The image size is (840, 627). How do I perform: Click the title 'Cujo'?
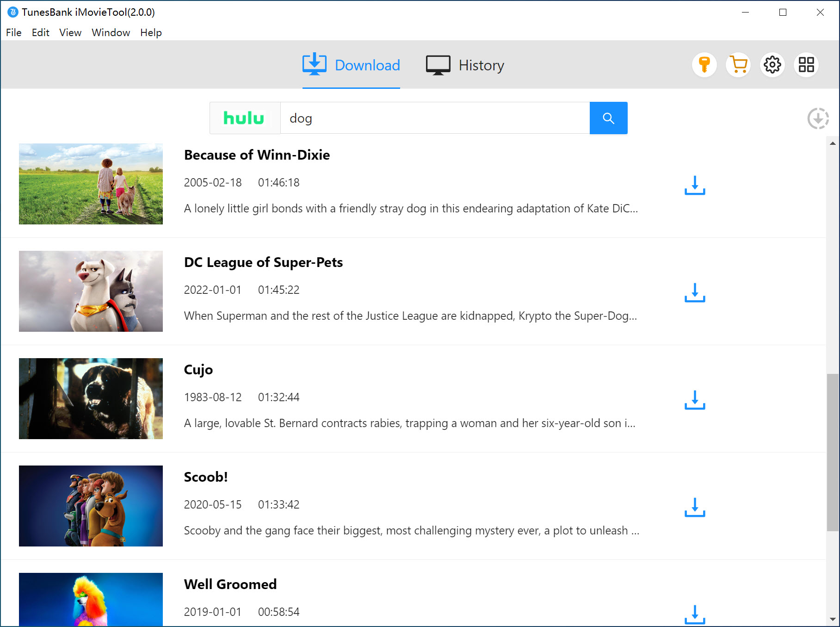pos(198,370)
